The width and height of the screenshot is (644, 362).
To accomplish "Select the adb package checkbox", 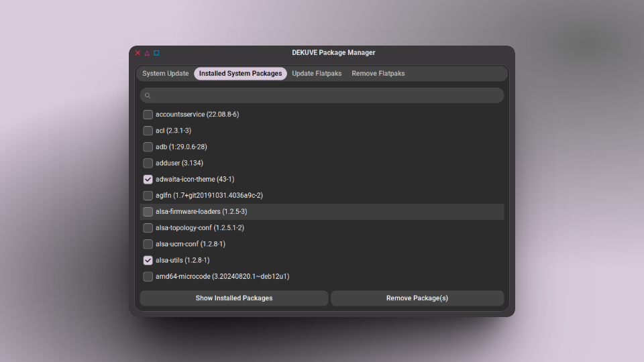I will tap(148, 147).
